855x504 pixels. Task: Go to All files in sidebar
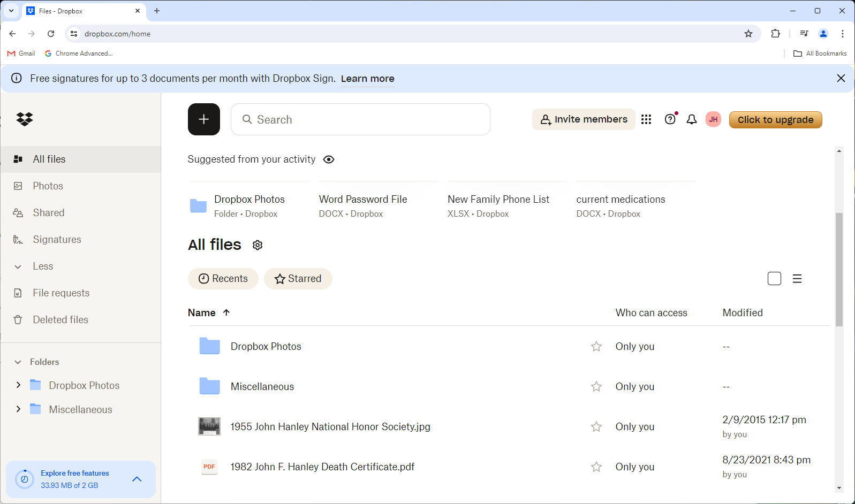pyautogui.click(x=80, y=159)
